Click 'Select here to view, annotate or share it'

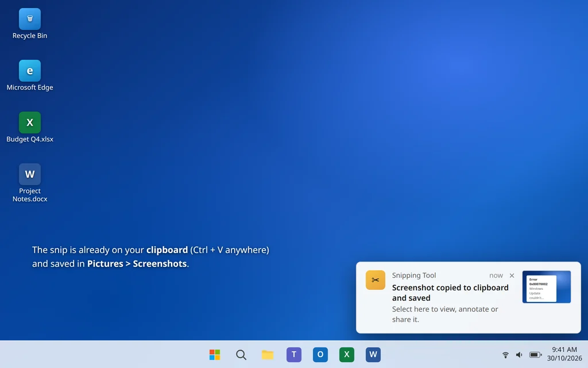(x=445, y=315)
